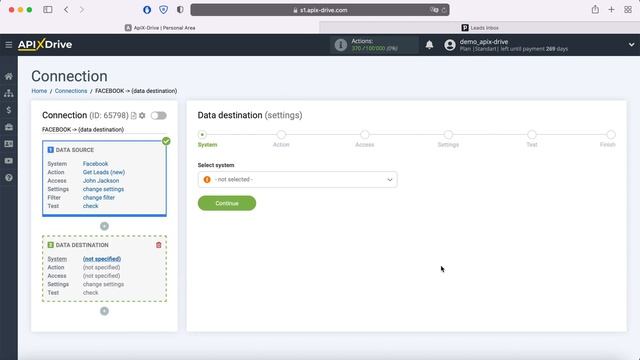640x360 pixels.
Task: Select the Test step circle
Action: point(531,135)
